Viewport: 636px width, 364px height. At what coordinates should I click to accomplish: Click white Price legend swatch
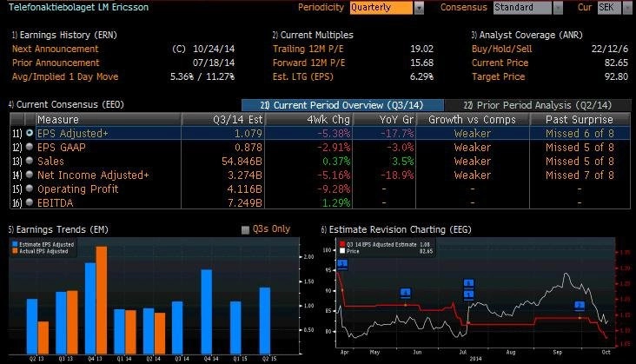(x=342, y=251)
